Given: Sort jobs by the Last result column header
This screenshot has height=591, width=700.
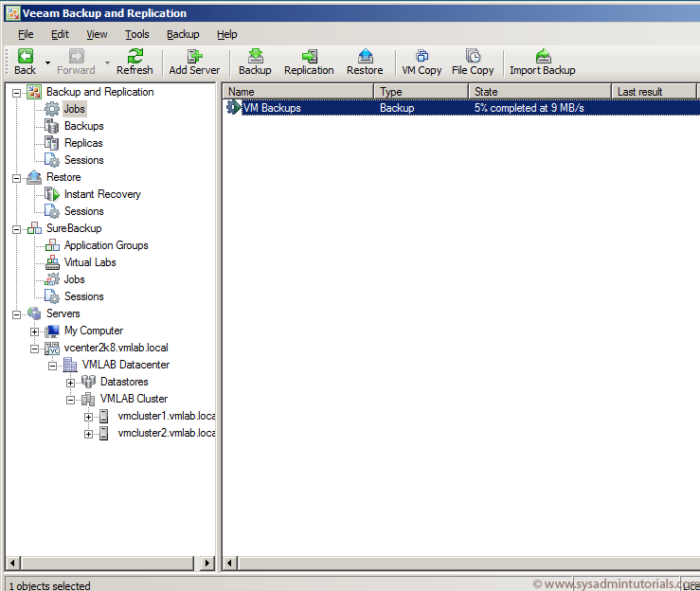Looking at the screenshot, I should (x=654, y=92).
